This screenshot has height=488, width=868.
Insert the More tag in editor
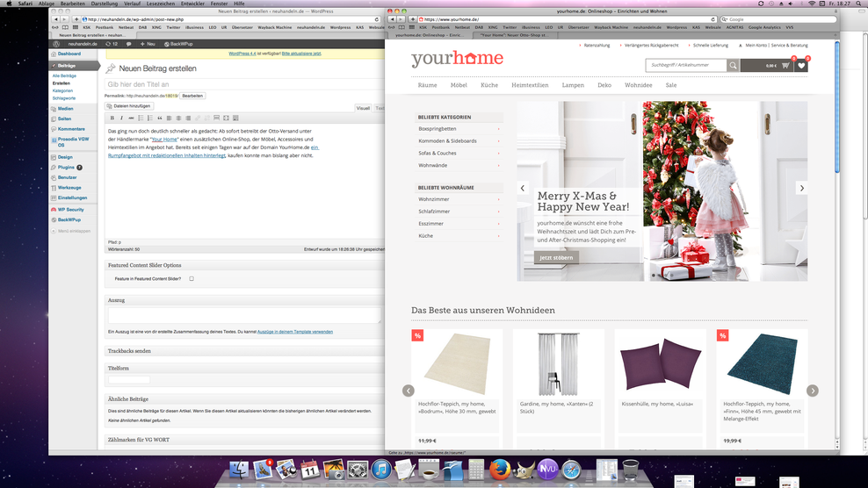(x=216, y=118)
